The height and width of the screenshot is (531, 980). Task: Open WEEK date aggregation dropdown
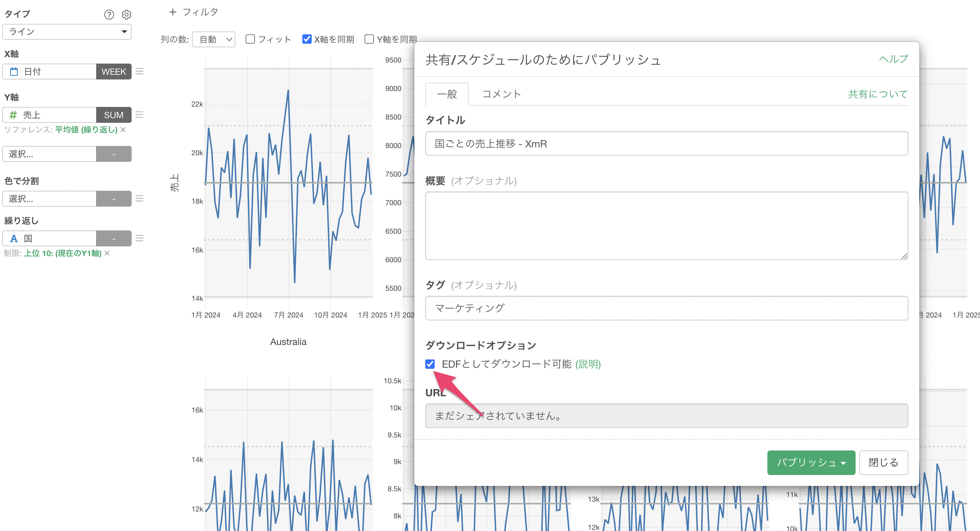(114, 72)
